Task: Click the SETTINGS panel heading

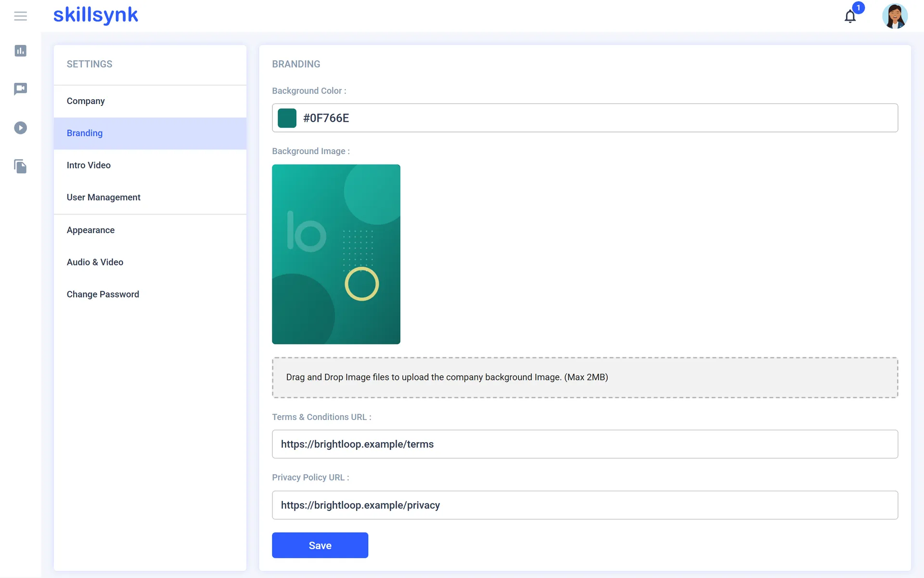Action: (x=90, y=64)
